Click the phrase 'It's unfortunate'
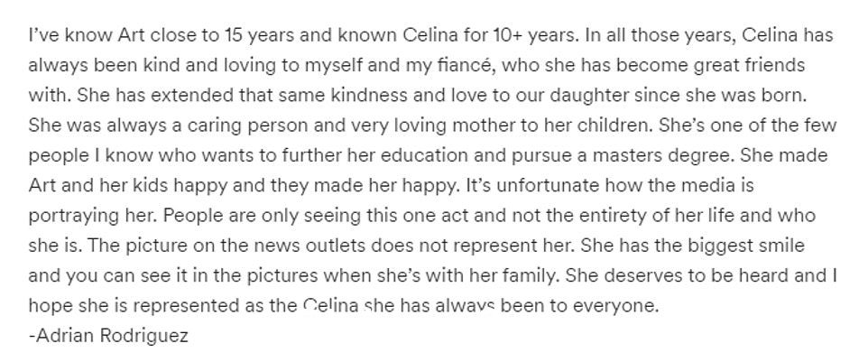Screen dimensions: 868x362 coord(531,185)
